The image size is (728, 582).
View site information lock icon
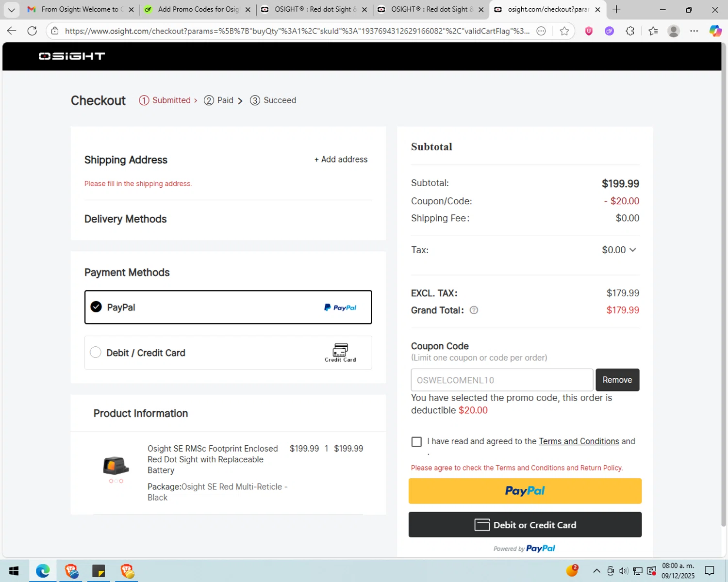coord(55,31)
